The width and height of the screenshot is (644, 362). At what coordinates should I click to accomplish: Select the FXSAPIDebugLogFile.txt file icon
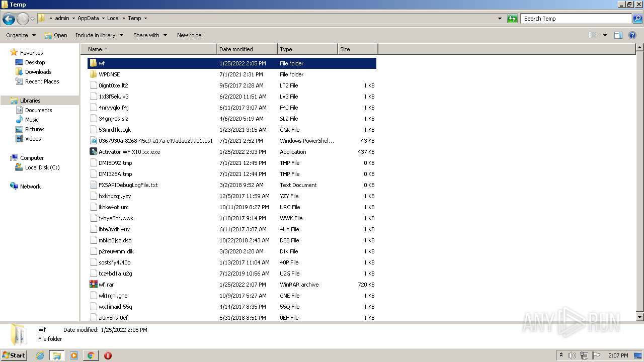coord(93,185)
